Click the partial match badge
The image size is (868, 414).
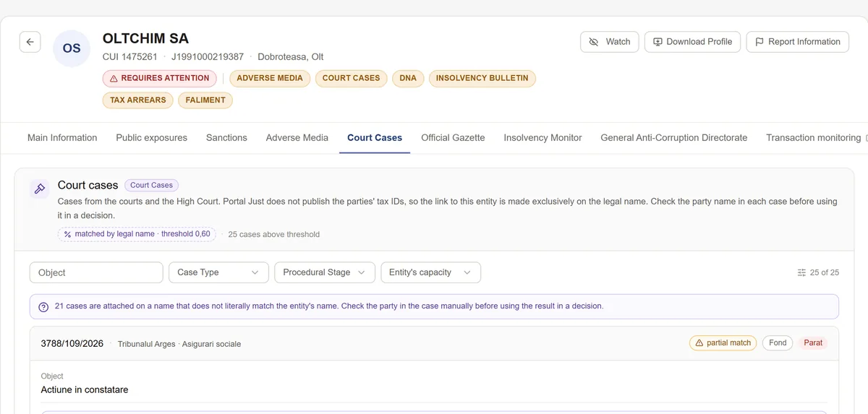point(723,342)
